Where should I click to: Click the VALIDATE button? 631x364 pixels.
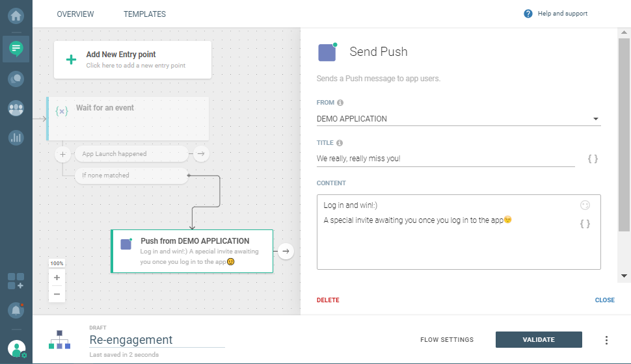[x=539, y=340]
